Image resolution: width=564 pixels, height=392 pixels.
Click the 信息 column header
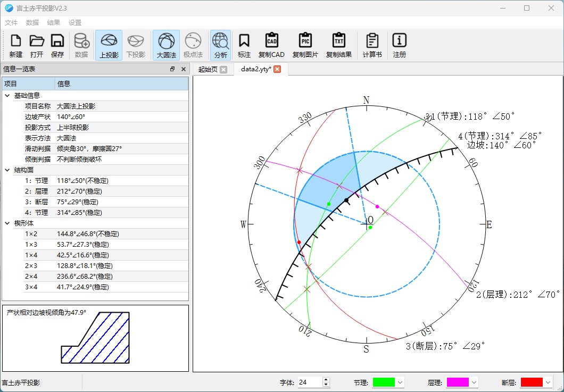point(121,84)
